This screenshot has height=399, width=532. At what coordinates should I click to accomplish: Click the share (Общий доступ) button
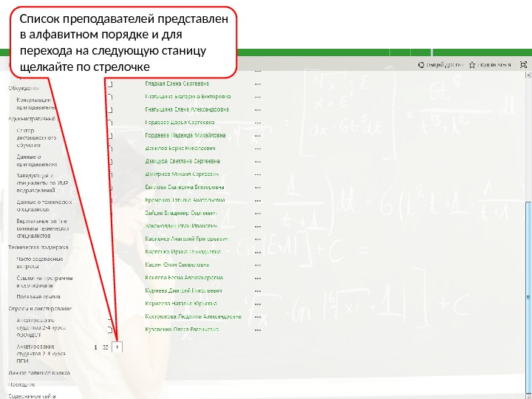point(440,64)
